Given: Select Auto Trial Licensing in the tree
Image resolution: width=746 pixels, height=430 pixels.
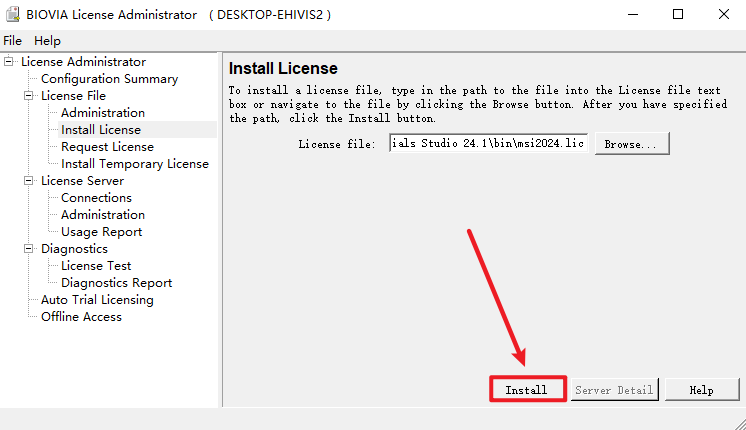Looking at the screenshot, I should pos(97,300).
